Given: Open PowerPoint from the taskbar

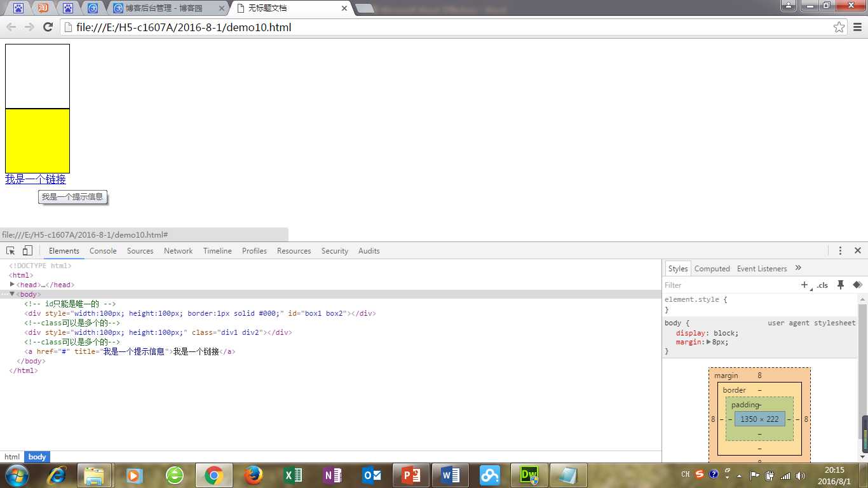Looking at the screenshot, I should (411, 475).
